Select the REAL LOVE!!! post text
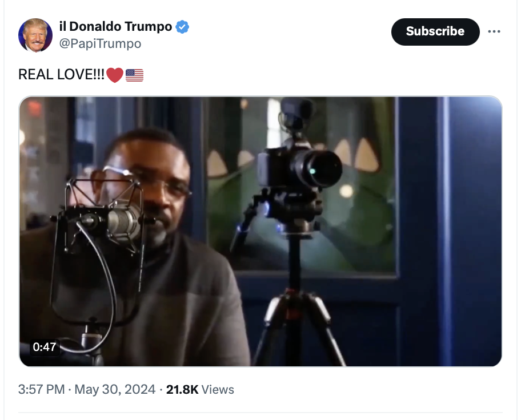Viewport: 521px width, 420px height. pos(61,75)
